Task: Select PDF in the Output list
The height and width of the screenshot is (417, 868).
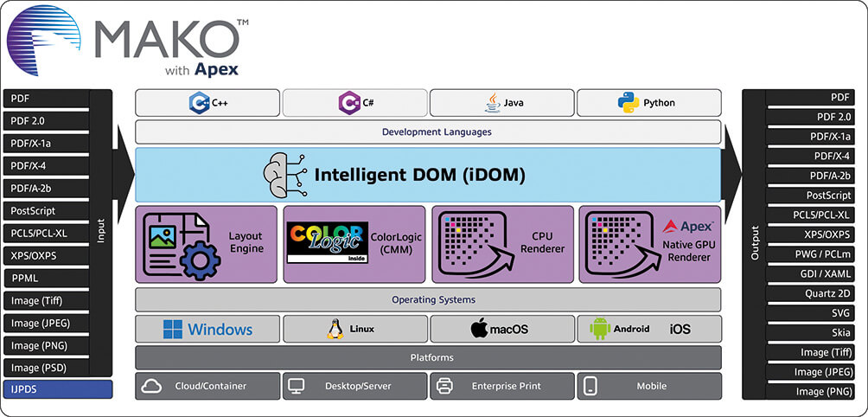Action: point(810,98)
